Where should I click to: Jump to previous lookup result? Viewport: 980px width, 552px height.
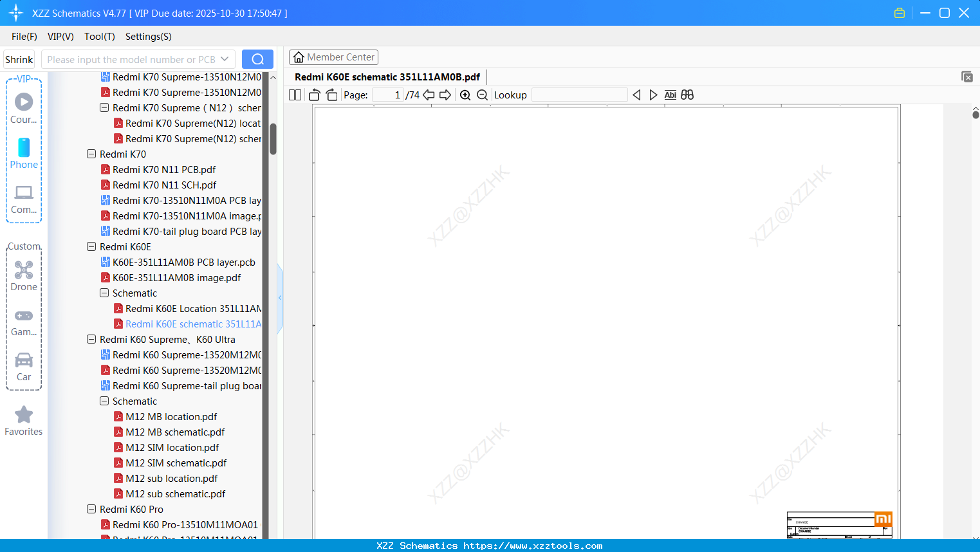click(636, 95)
